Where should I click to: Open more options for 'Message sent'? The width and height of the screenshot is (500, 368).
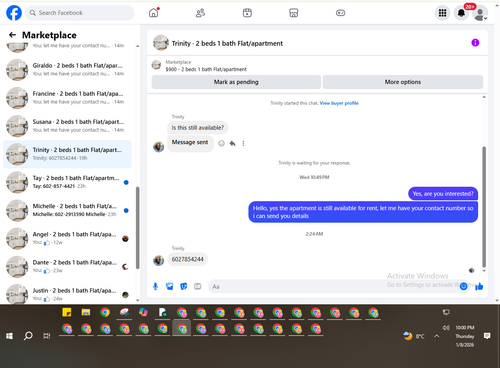pos(243,143)
